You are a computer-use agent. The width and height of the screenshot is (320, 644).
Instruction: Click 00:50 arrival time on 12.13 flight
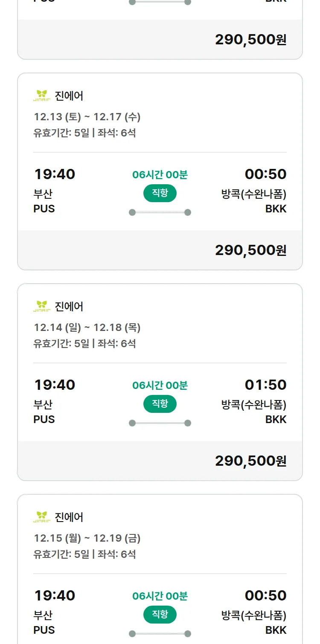point(265,174)
